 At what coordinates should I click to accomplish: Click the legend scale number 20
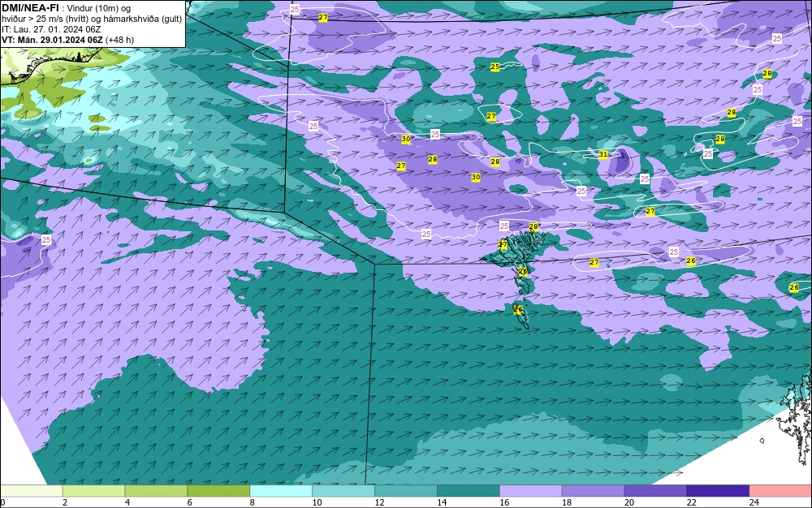[x=629, y=502]
